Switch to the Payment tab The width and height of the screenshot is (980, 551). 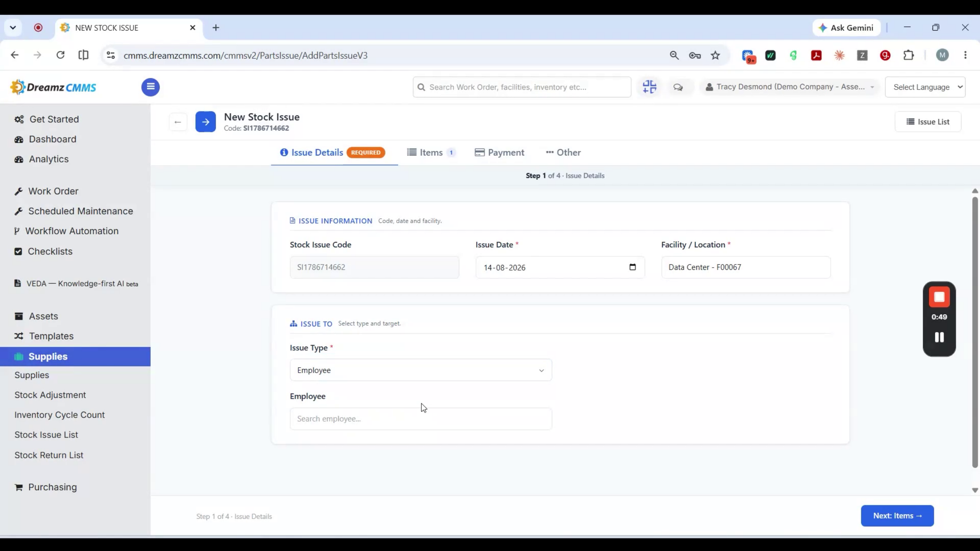pyautogui.click(x=499, y=153)
